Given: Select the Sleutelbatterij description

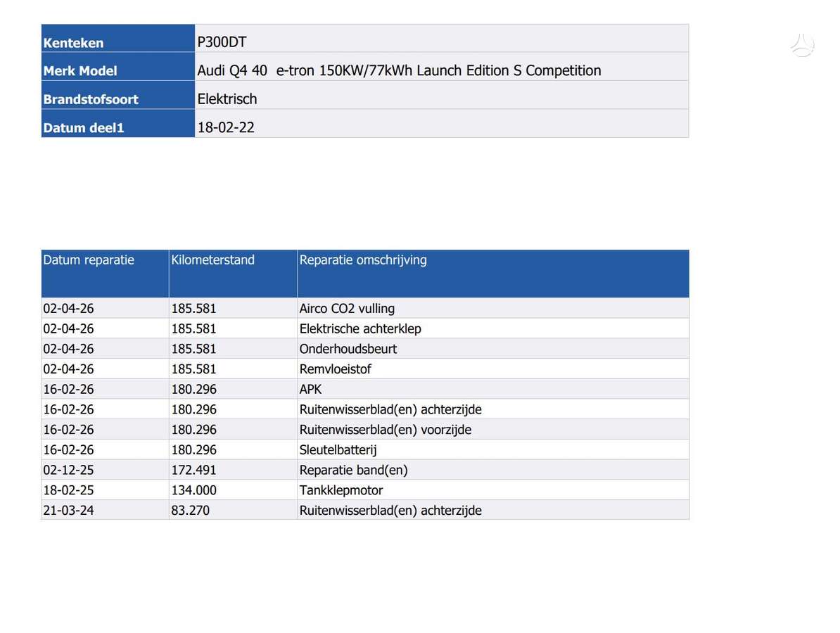Looking at the screenshot, I should [338, 450].
